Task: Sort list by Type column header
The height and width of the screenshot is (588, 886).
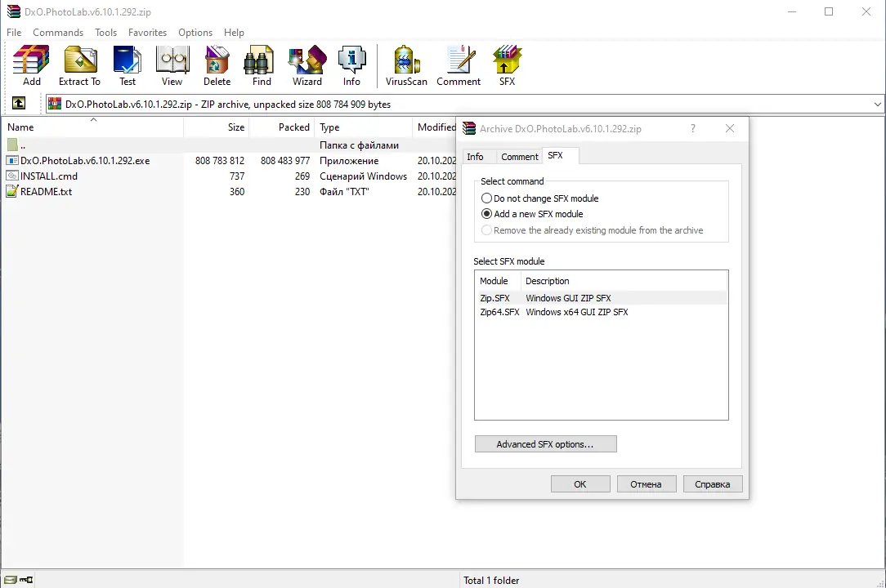Action: (364, 127)
